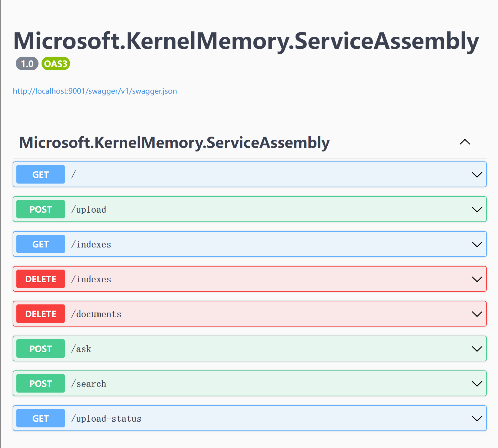Image resolution: width=498 pixels, height=448 pixels.
Task: Click the POST badge for /search
Action: [x=41, y=383]
